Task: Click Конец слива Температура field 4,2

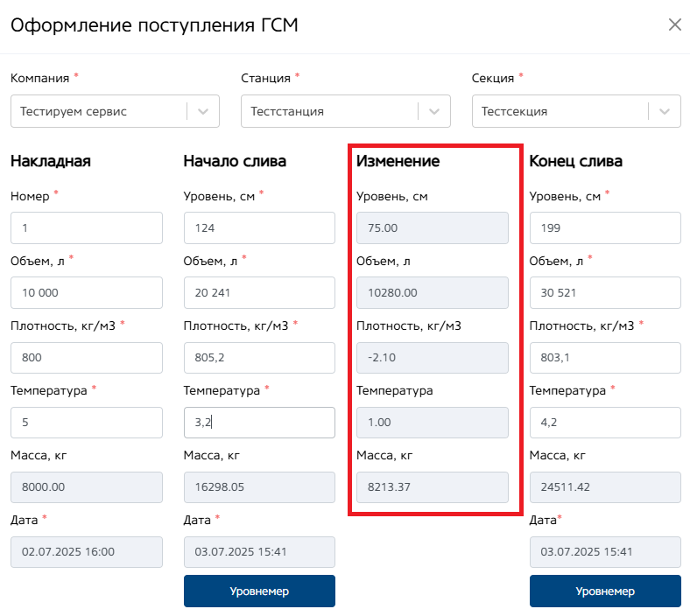Action: [x=605, y=423]
